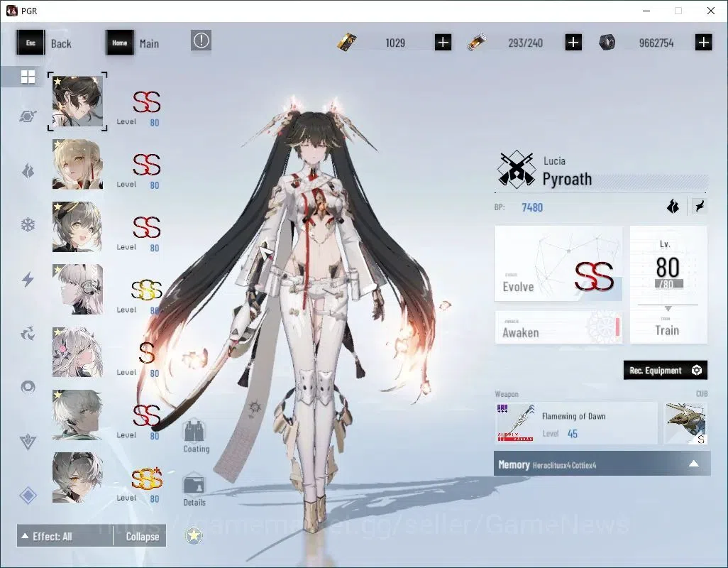Viewport: 728px width, 568px height.
Task: Select the first selected SS dark-haired portrait
Action: [77, 102]
